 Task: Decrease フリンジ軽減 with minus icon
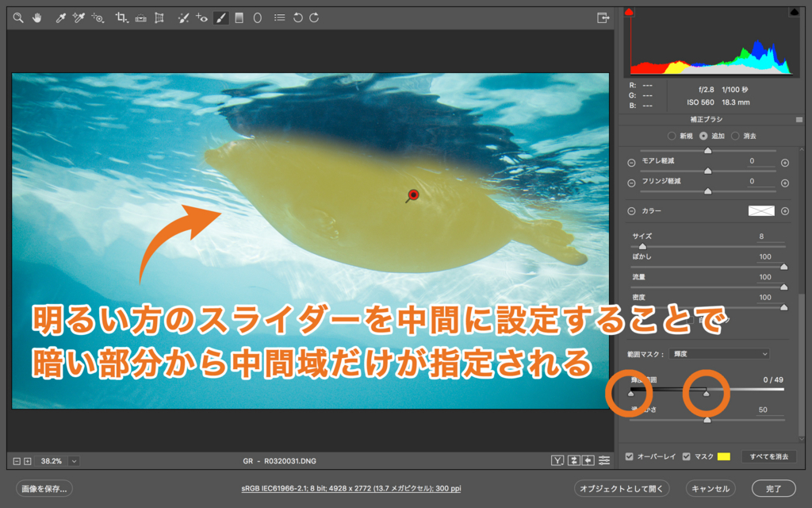(x=631, y=183)
